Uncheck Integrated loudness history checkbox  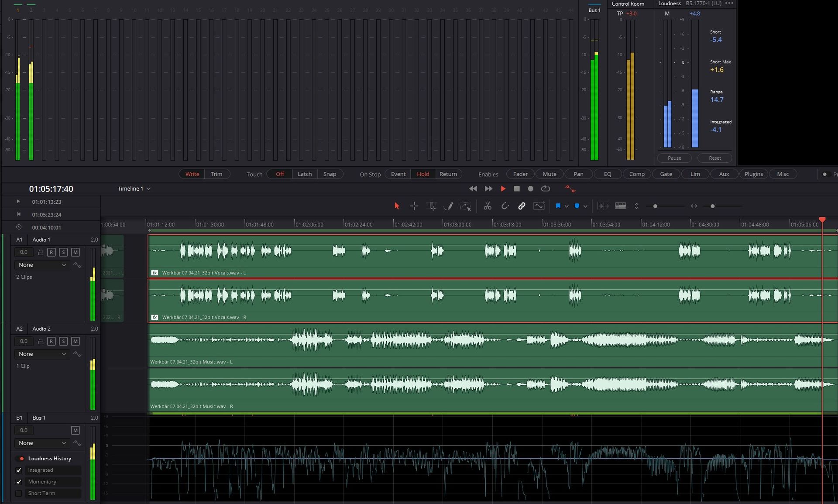(19, 470)
